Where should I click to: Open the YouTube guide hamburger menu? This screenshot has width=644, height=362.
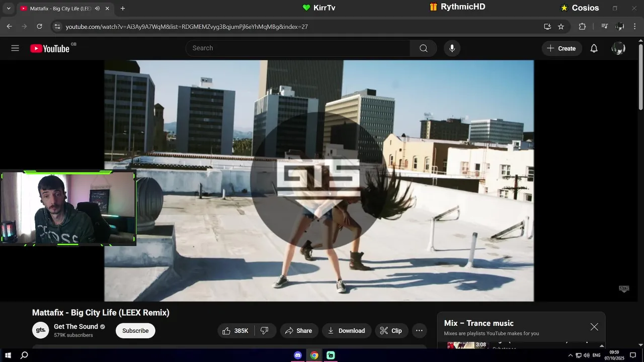(15, 48)
